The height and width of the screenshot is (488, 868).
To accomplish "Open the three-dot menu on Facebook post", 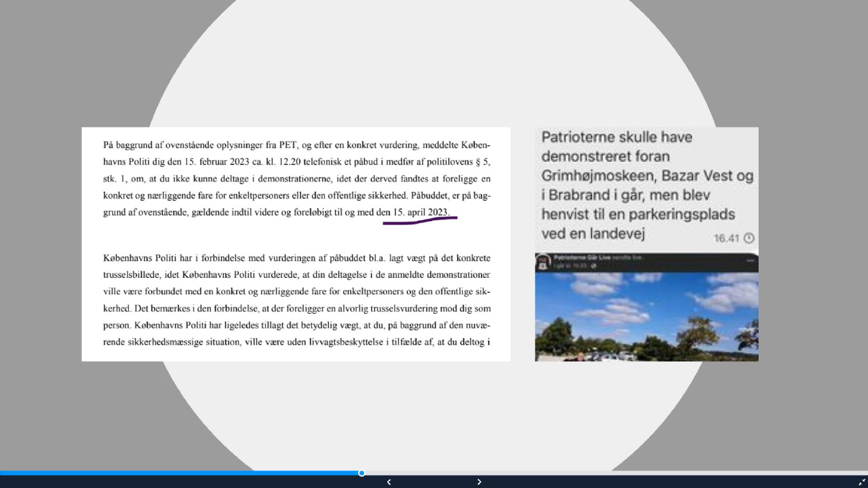I will click(750, 260).
